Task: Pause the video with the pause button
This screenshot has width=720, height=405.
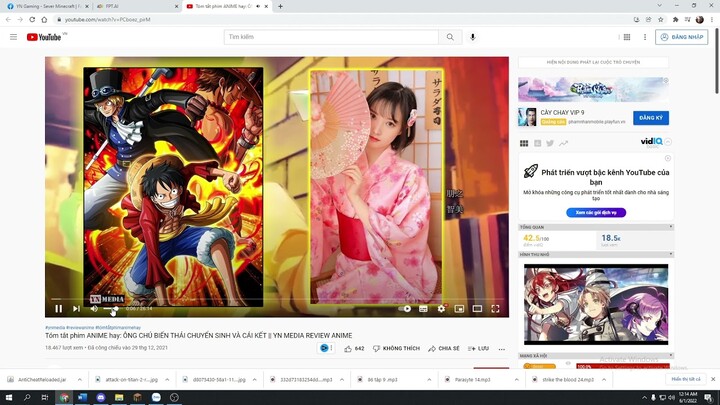Action: click(x=58, y=309)
